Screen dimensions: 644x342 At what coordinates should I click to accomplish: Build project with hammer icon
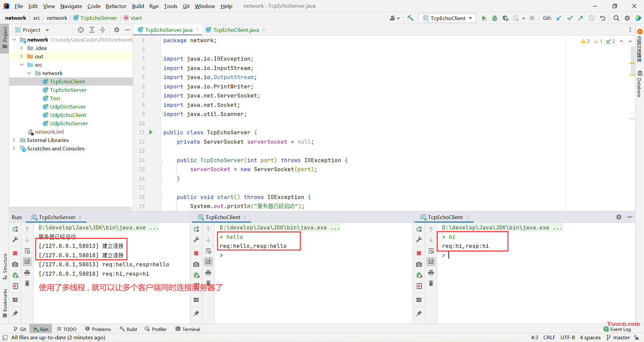(410, 18)
